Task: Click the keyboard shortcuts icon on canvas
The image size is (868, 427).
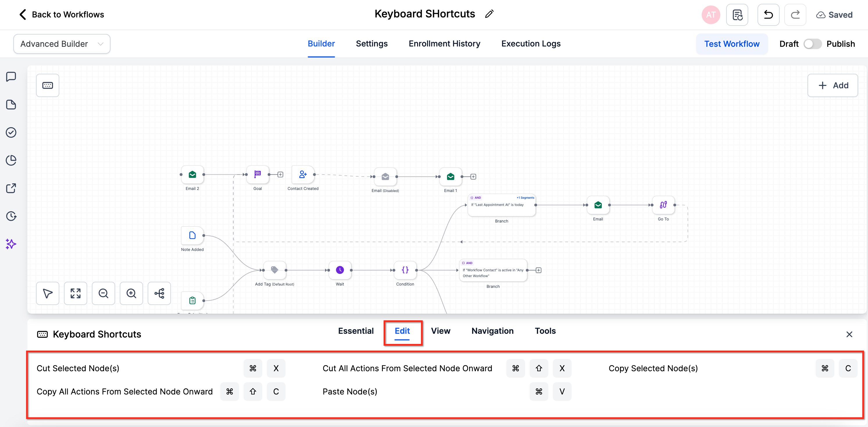Action: point(47,85)
